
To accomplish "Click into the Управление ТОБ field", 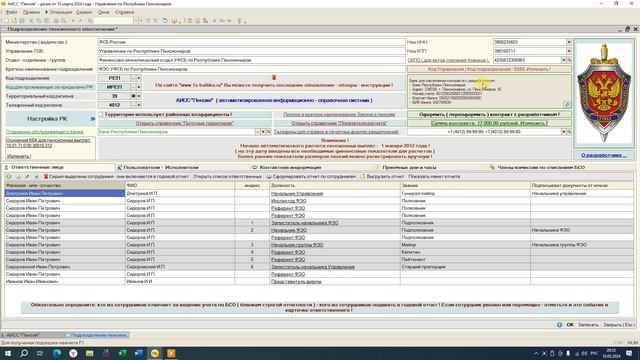I will [x=251, y=51].
